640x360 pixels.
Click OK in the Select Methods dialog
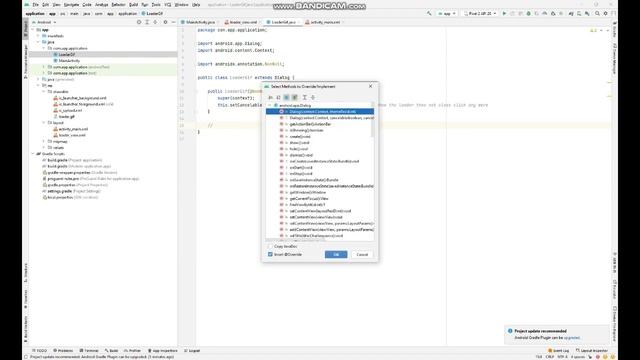click(x=336, y=254)
